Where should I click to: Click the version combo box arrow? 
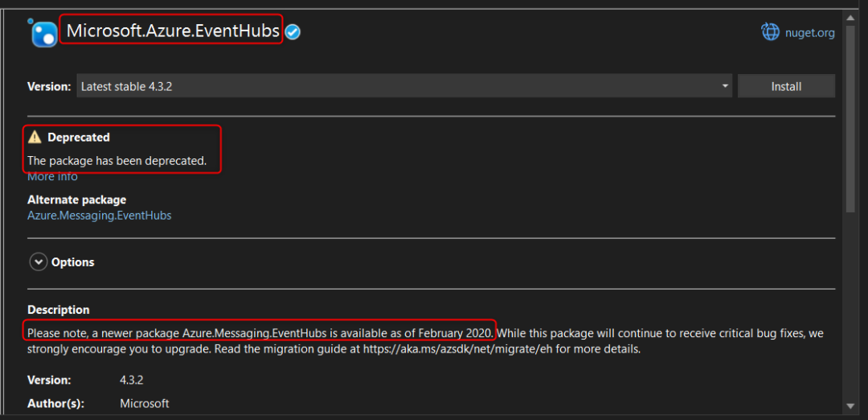725,86
